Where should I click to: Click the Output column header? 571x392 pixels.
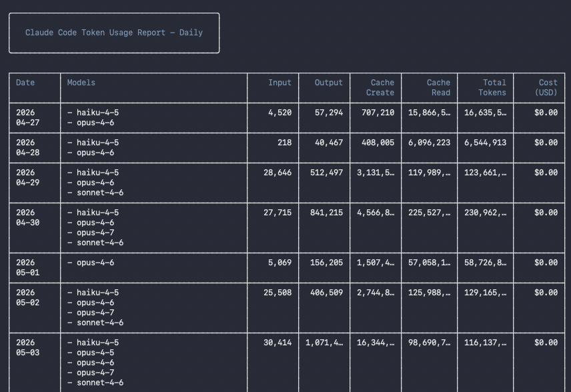coord(329,83)
